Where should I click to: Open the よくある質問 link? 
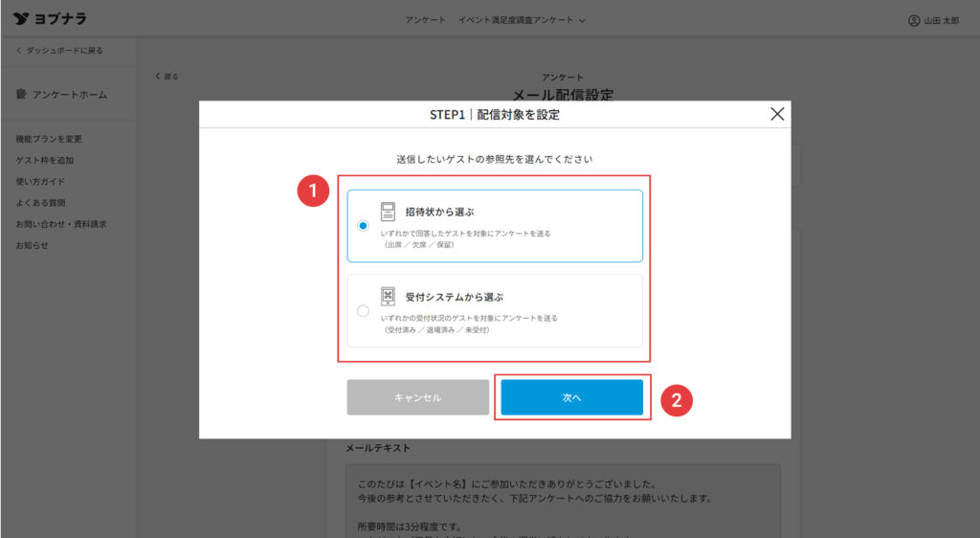[x=40, y=203]
